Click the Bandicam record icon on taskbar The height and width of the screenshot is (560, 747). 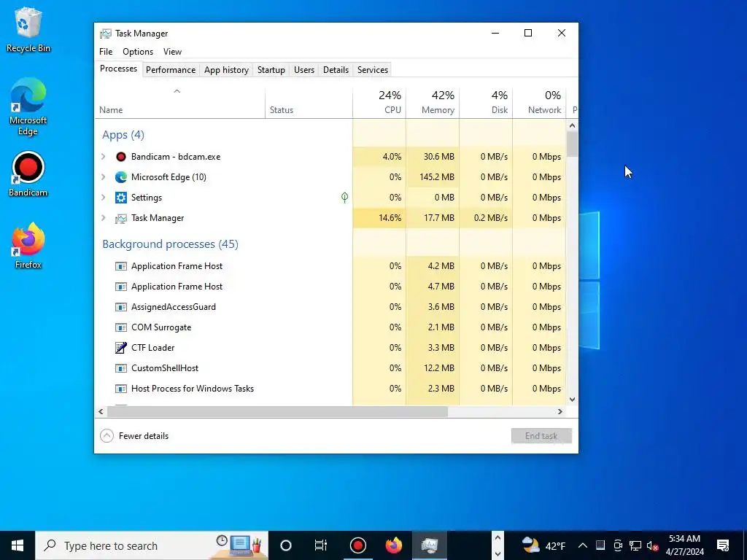click(x=357, y=545)
